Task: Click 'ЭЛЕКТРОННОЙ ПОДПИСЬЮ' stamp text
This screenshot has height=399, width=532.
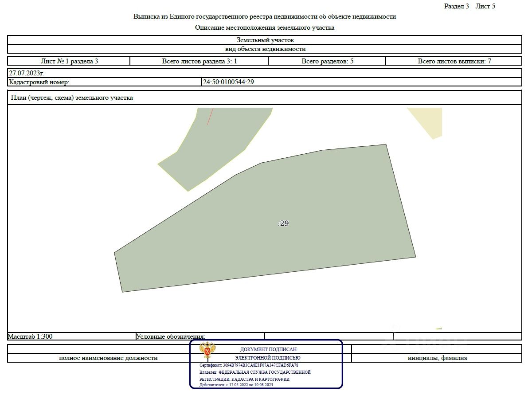Action: point(268,358)
